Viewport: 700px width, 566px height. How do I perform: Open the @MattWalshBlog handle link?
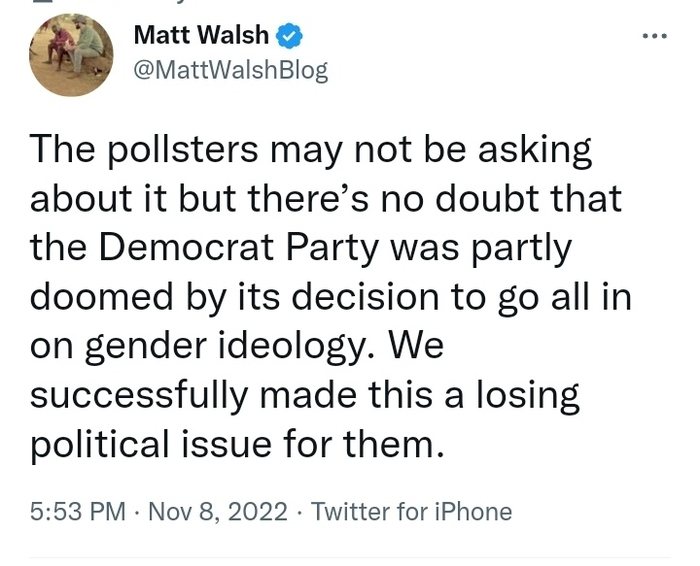[x=230, y=70]
